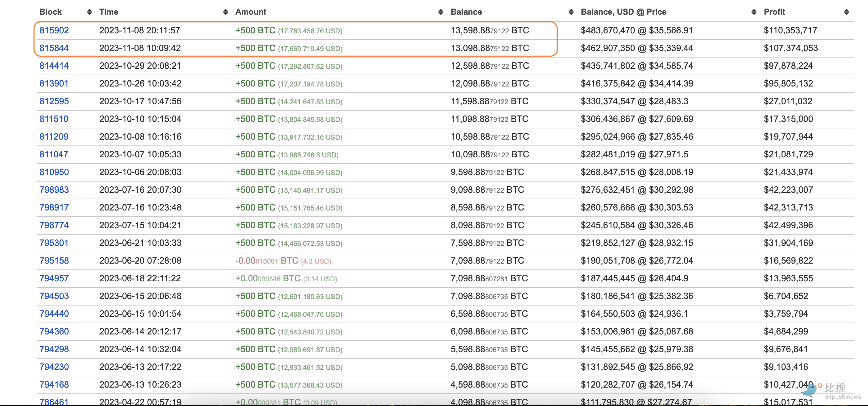Screen dimensions: 868x406
Task: Click sort arrows icon in Balance column
Action: [x=571, y=12]
